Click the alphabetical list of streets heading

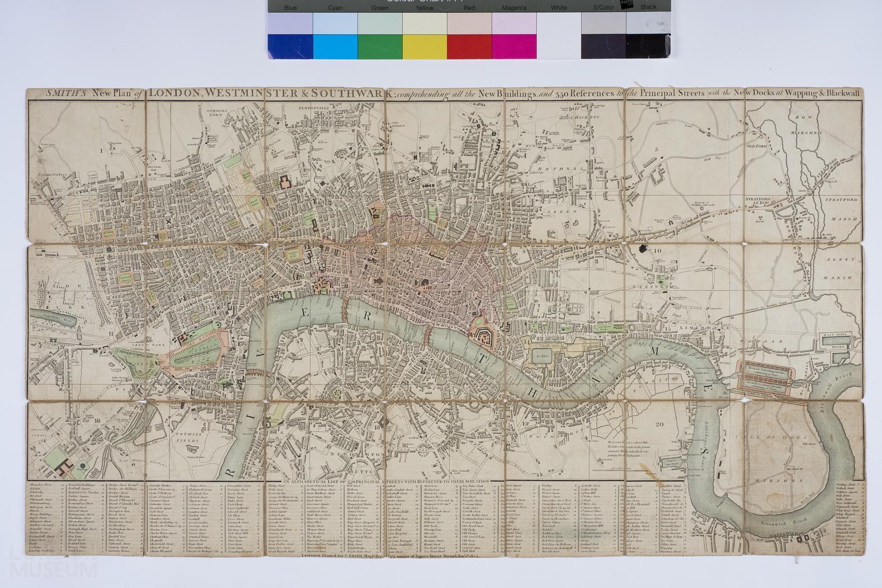click(x=386, y=481)
